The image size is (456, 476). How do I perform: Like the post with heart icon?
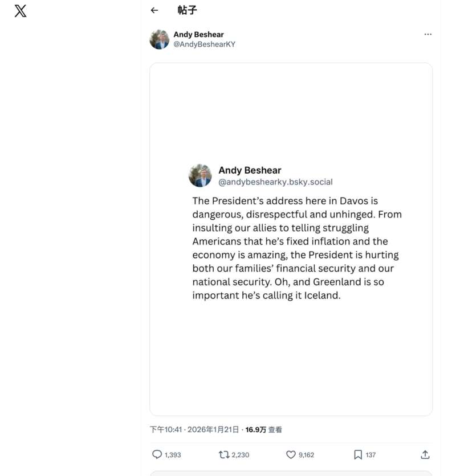(291, 454)
